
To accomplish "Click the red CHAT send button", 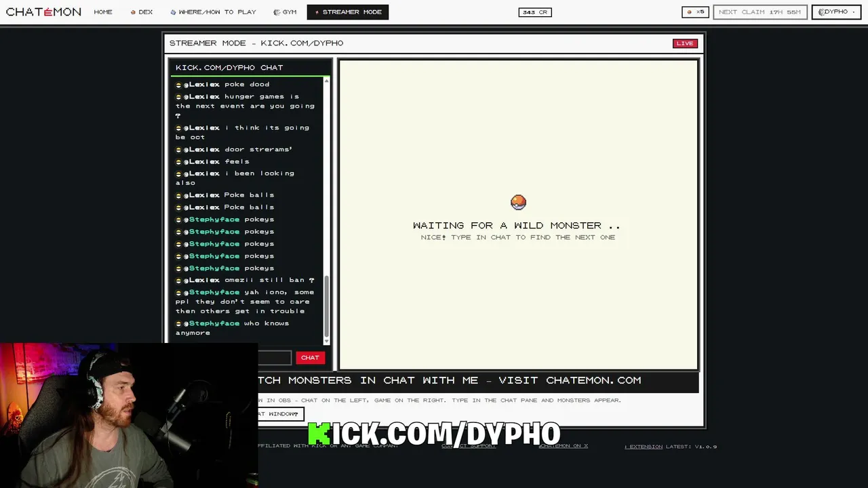I will tap(310, 358).
